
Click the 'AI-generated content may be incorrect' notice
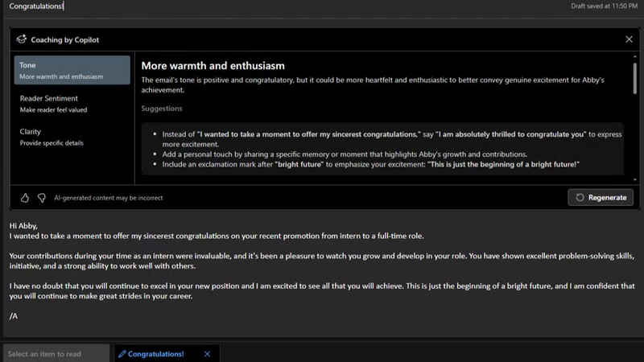[x=107, y=198]
